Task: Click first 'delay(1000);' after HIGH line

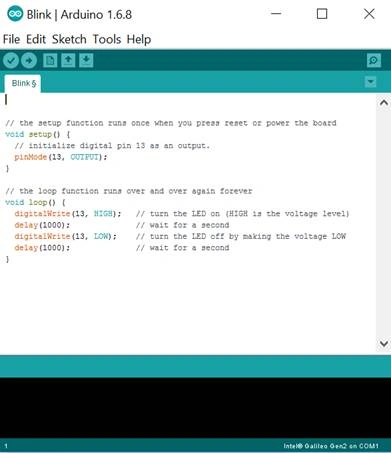Action: 42,225
